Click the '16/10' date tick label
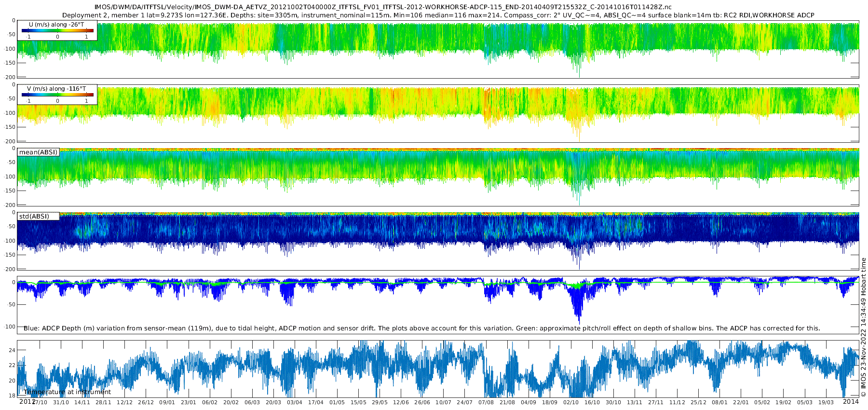The height and width of the screenshot is (410, 868). click(x=592, y=402)
